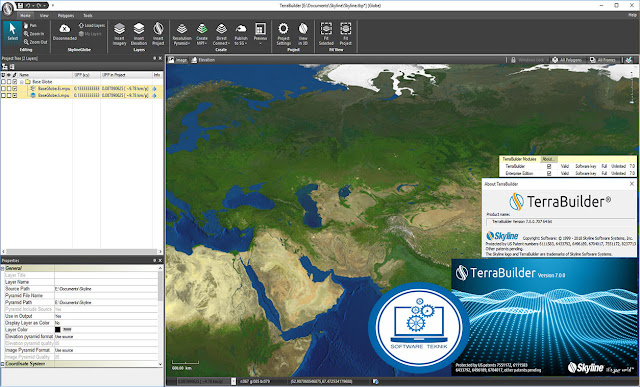Image resolution: width=640 pixels, height=387 pixels.
Task: Open the Polygons ribbon tab
Action: 66,16
